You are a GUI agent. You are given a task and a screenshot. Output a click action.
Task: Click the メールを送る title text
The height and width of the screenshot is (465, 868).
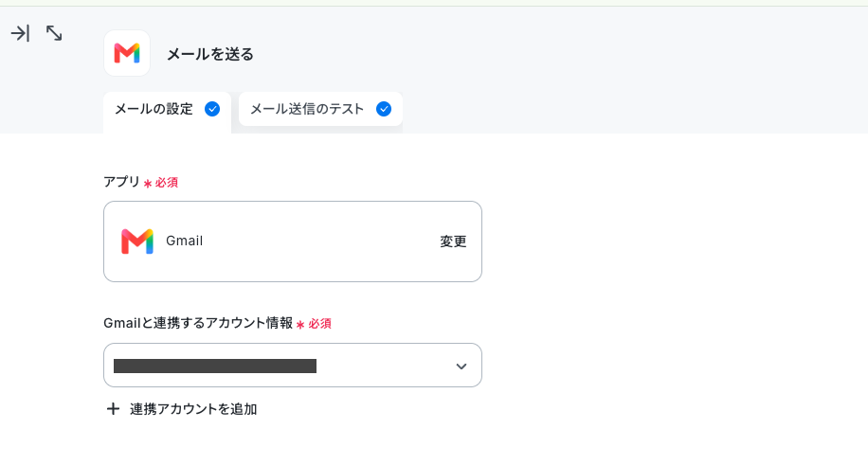[210, 54]
